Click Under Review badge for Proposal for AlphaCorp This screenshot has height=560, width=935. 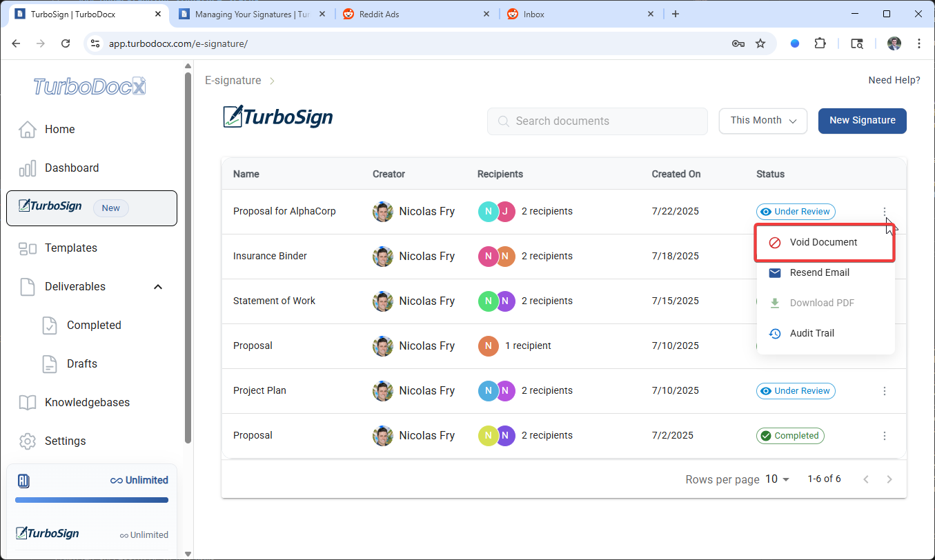pyautogui.click(x=796, y=212)
